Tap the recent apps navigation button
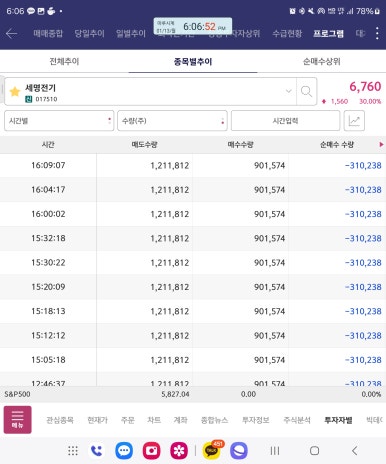Viewport: 386px width, 464px height. point(275,451)
